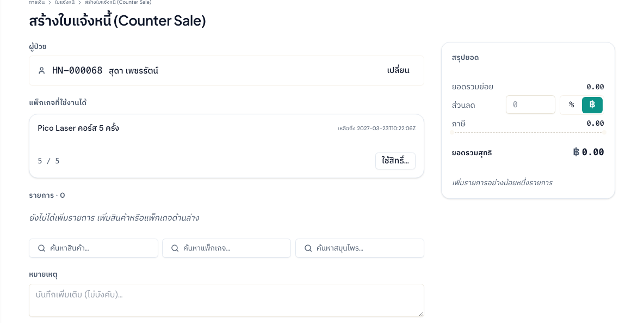Click the patient name สุดา เพชรรัตน์
Screen dimensions: 644x323
pos(133,71)
